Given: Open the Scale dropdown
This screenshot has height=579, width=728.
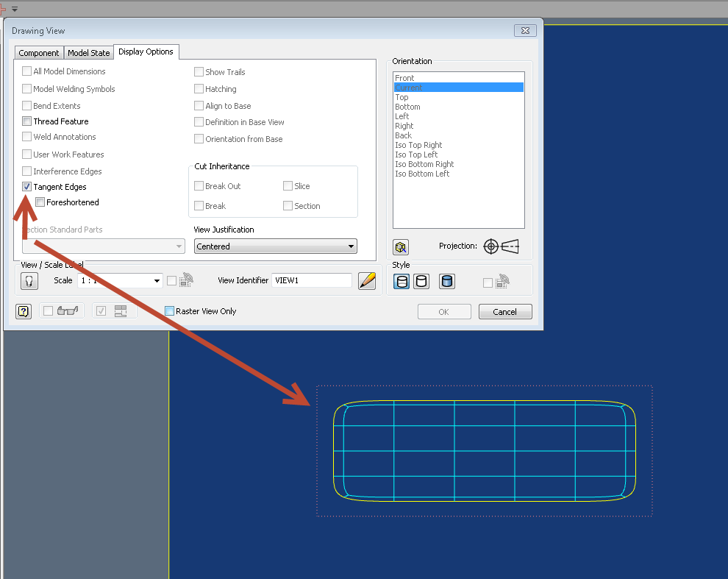Looking at the screenshot, I should pos(156,280).
